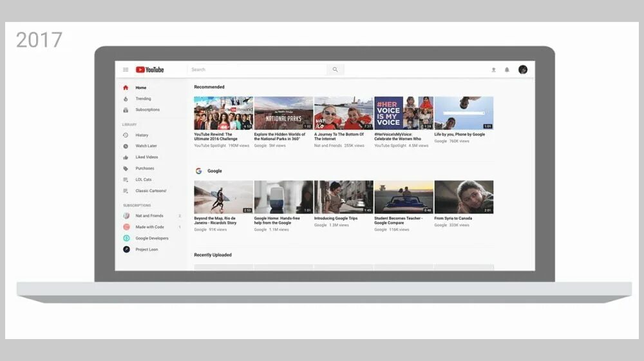Click the title 'Explore the Hidden Worlds of the National Parks'

click(x=279, y=137)
